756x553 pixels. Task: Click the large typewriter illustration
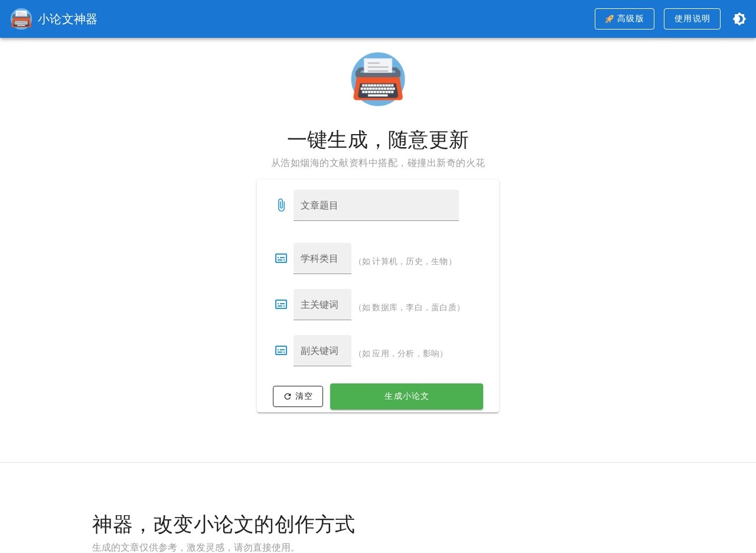(378, 79)
